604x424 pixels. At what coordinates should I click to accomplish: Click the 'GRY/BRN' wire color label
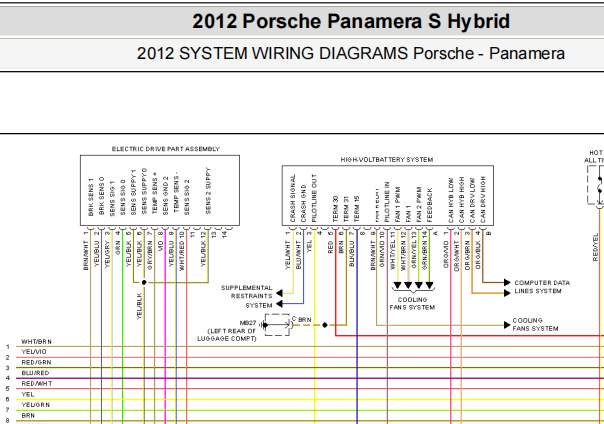(149, 255)
